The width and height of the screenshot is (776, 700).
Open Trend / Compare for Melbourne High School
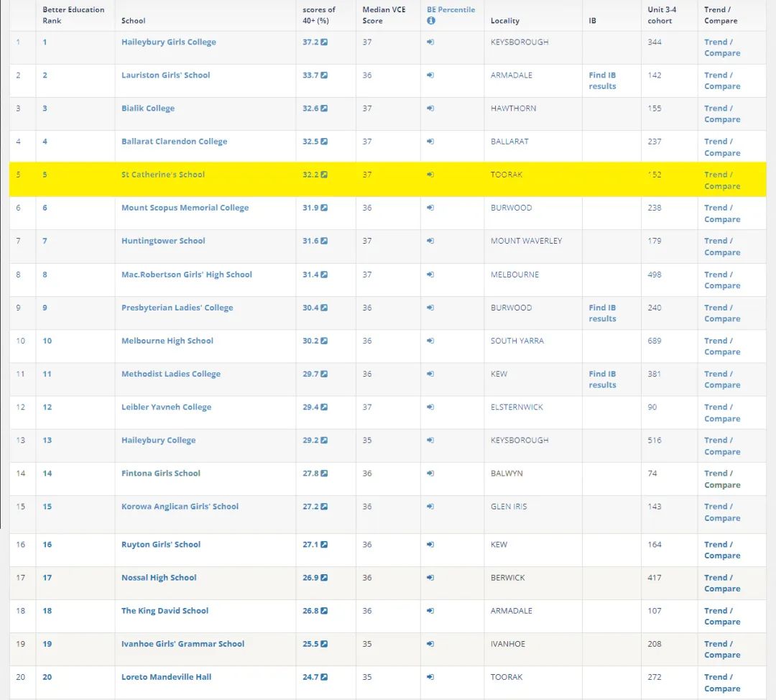[722, 346]
